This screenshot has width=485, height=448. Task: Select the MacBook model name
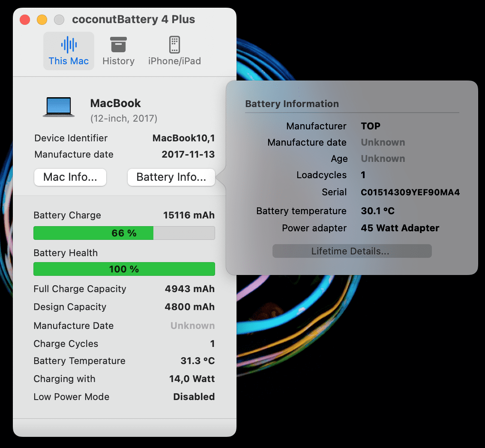[115, 103]
